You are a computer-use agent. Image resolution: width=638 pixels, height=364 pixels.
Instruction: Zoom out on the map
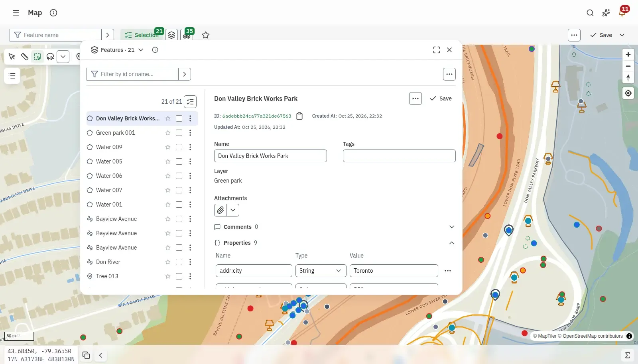click(628, 66)
